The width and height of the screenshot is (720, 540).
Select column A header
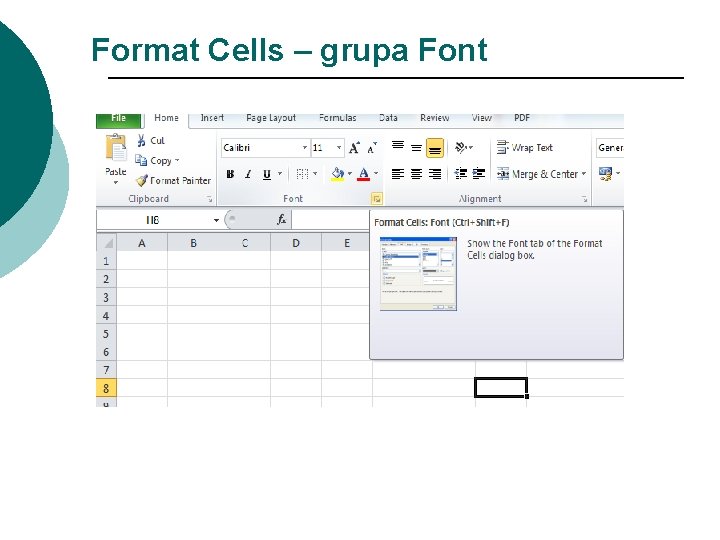click(x=142, y=243)
